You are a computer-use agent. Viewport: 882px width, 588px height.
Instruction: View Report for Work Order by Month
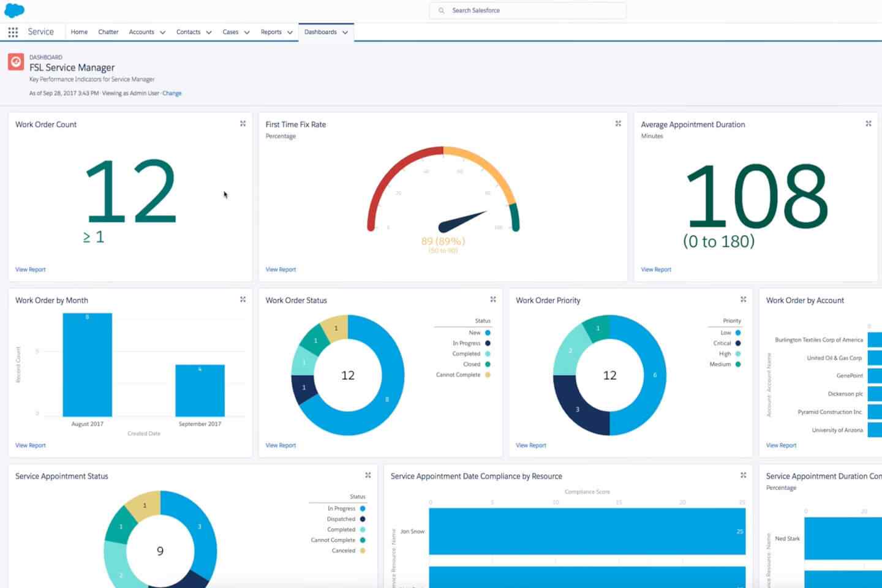point(31,445)
